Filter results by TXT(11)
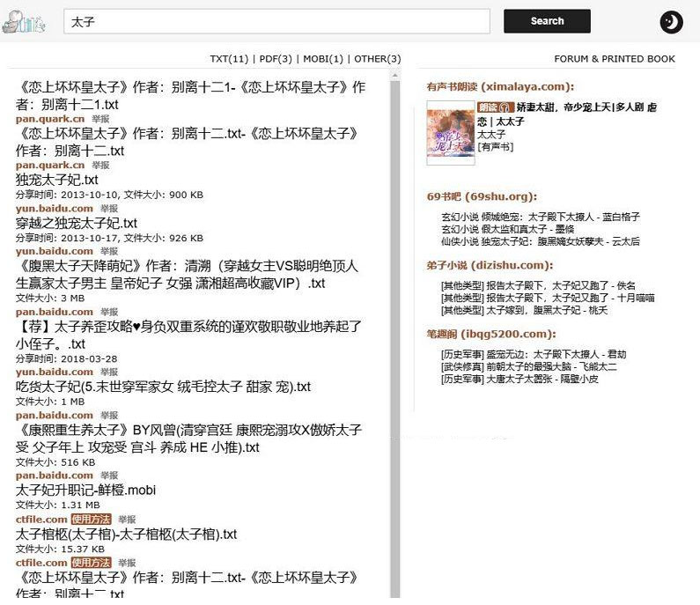This screenshot has height=605, width=700. (230, 59)
